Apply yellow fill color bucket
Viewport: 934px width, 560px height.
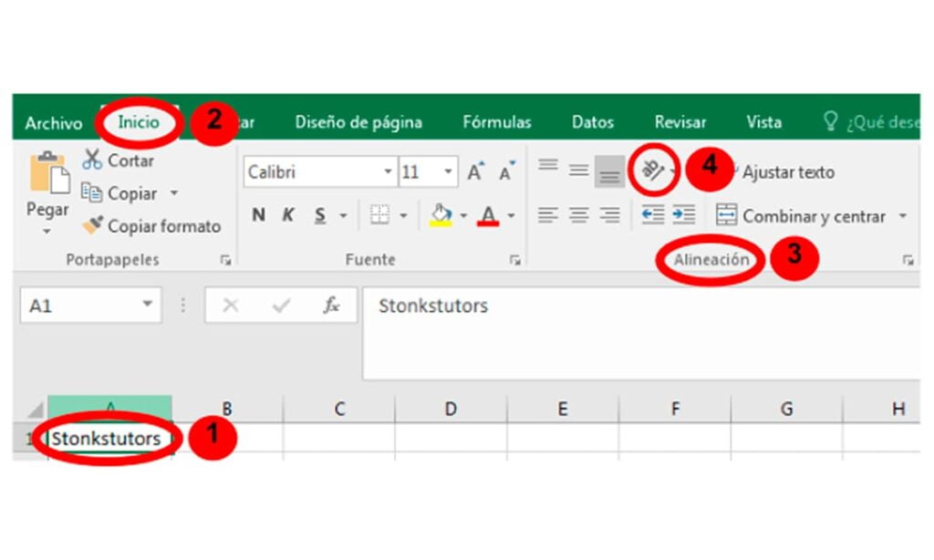click(441, 215)
